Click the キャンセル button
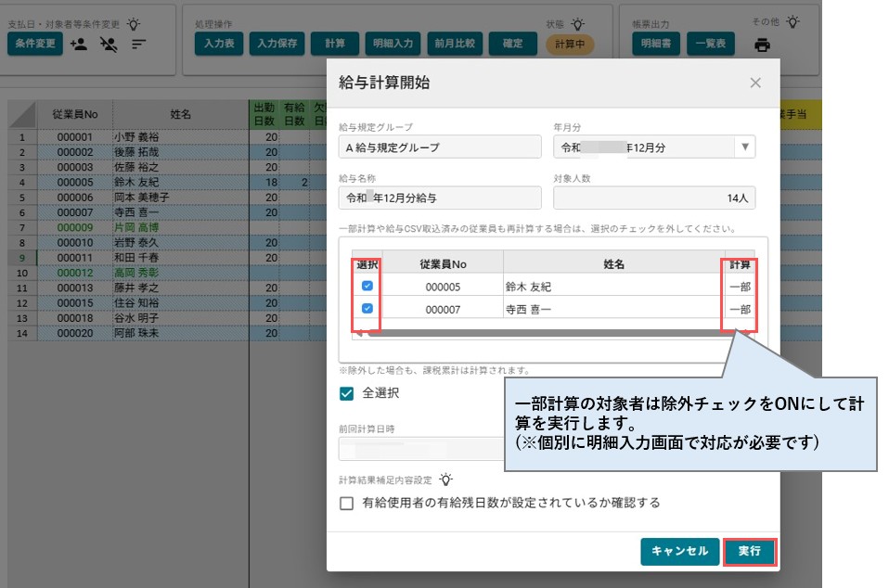The height and width of the screenshot is (588, 889). point(680,551)
